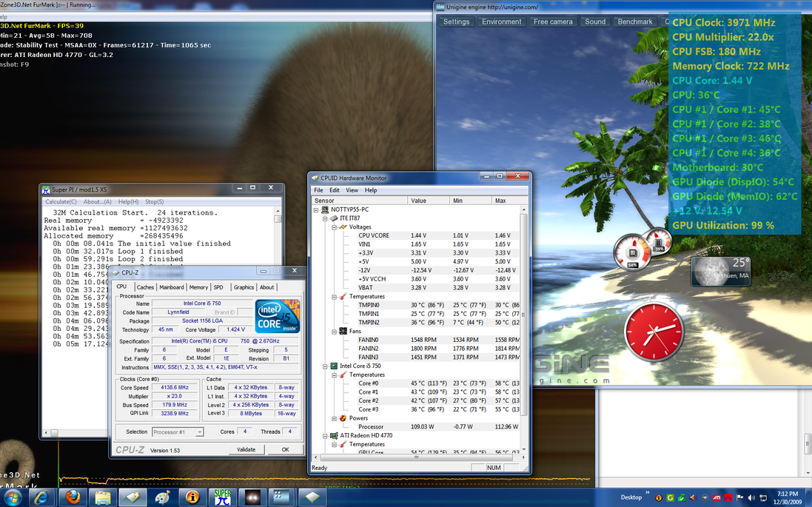Click the Voltages lightning icon

343,226
